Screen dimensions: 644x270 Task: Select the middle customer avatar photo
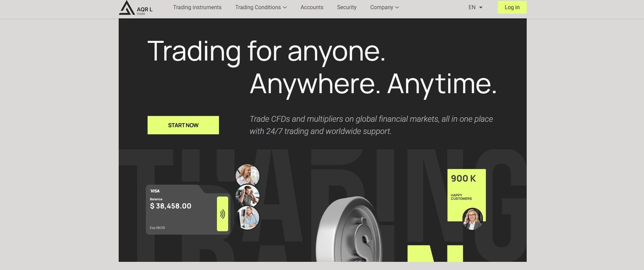247,196
